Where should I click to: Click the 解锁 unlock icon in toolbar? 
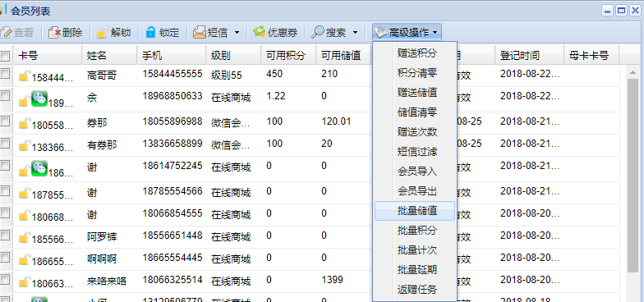tap(103, 33)
